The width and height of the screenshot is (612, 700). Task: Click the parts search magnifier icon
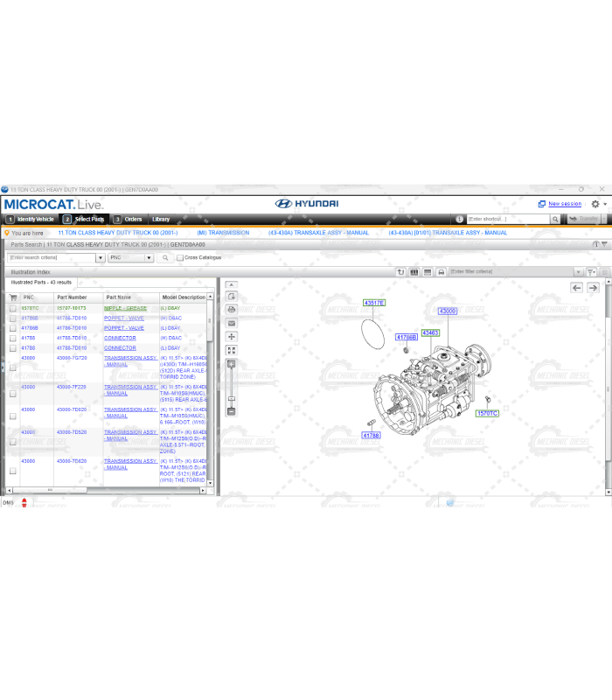[165, 258]
